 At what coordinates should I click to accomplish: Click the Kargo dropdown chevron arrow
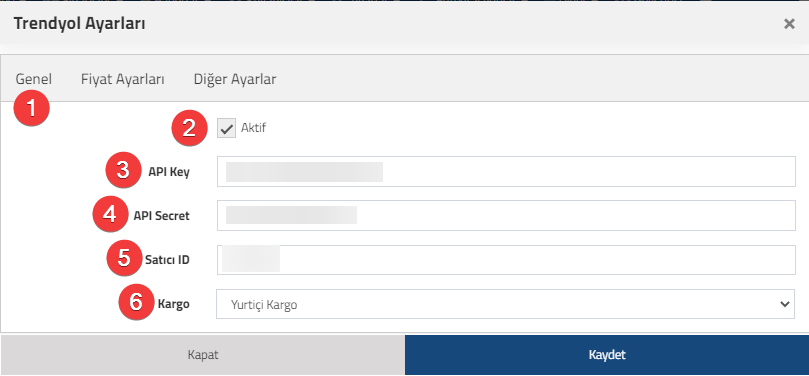click(785, 304)
